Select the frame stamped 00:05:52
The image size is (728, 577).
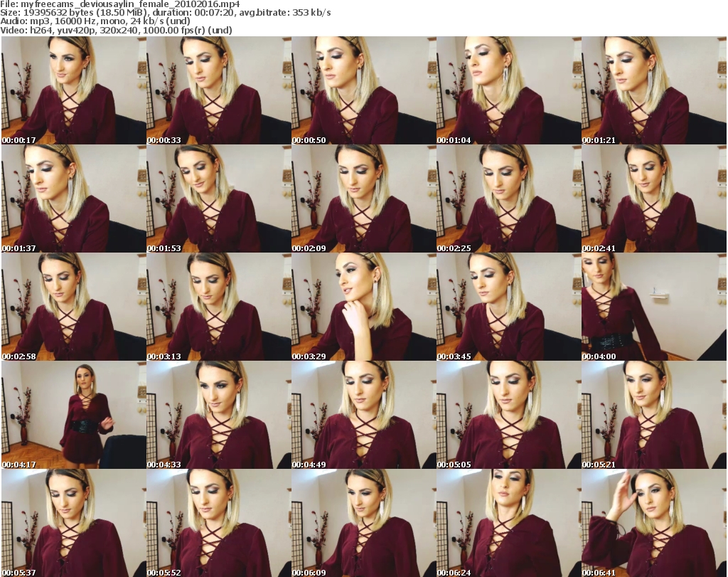coord(219,523)
